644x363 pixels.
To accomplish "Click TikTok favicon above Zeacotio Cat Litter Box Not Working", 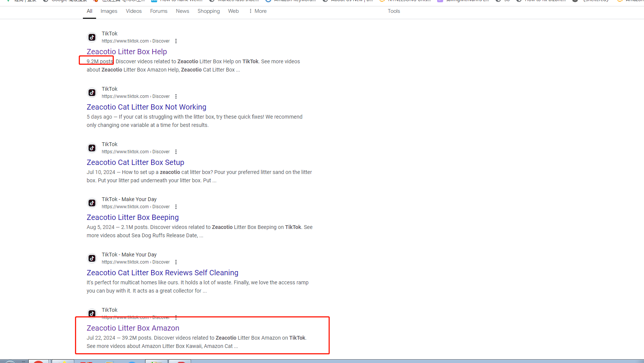I will (92, 93).
